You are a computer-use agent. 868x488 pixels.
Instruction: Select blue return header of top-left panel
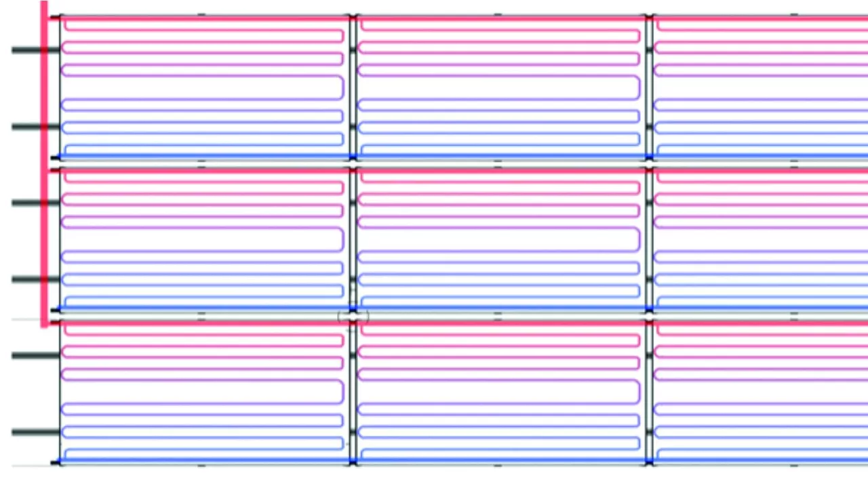pyautogui.click(x=203, y=157)
